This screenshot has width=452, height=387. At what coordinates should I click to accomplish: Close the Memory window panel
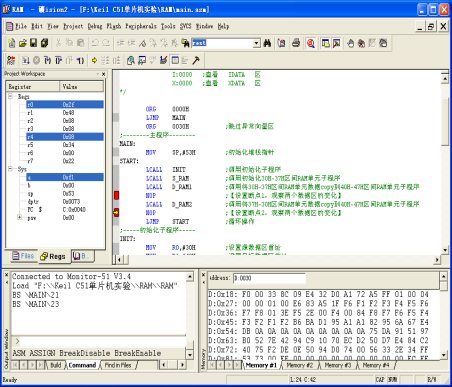coord(203,275)
